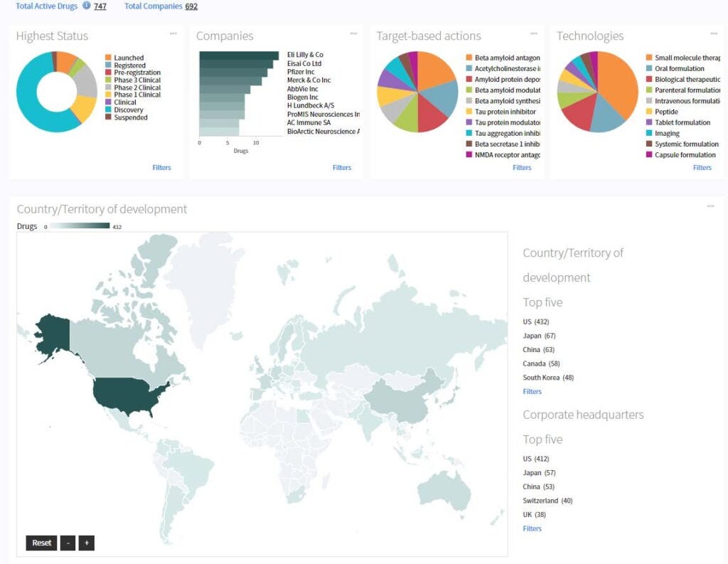Open Filters under the Highest Status chart
This screenshot has width=728, height=564.
coord(161,168)
